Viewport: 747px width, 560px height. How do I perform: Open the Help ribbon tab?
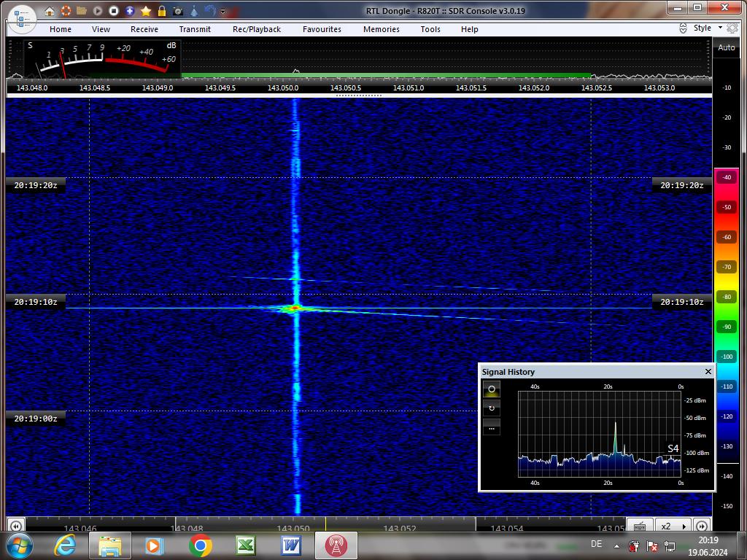tap(469, 29)
